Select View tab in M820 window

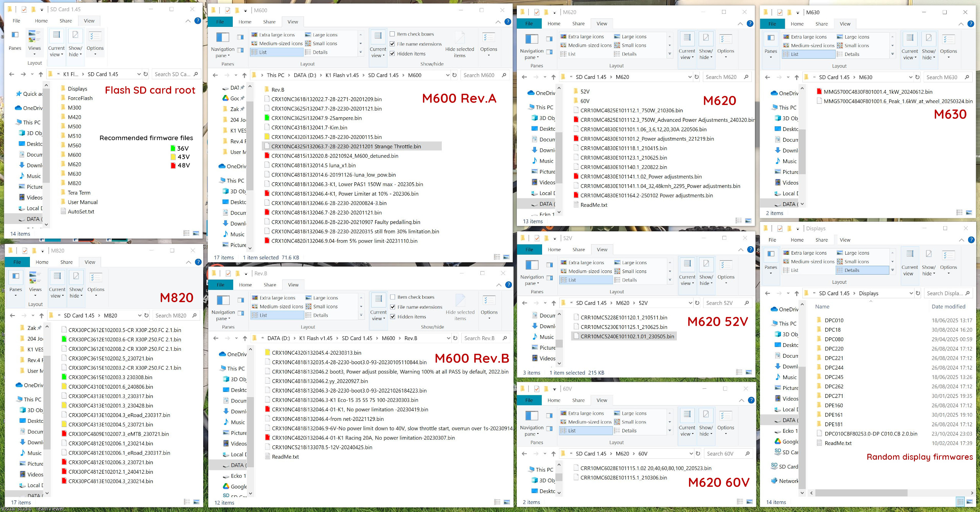click(x=90, y=262)
